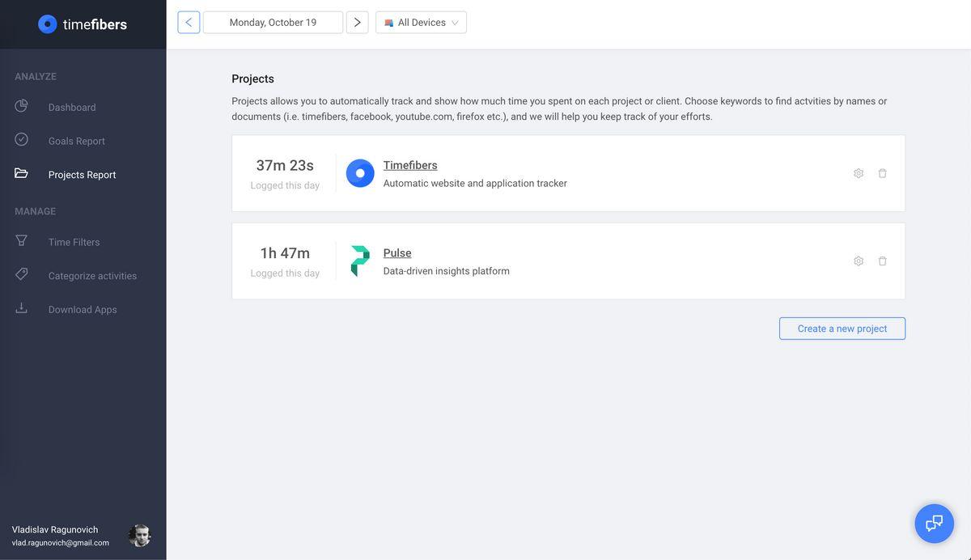Click the Pulse project logo
Viewport: 971px width, 560px height.
pyautogui.click(x=360, y=261)
